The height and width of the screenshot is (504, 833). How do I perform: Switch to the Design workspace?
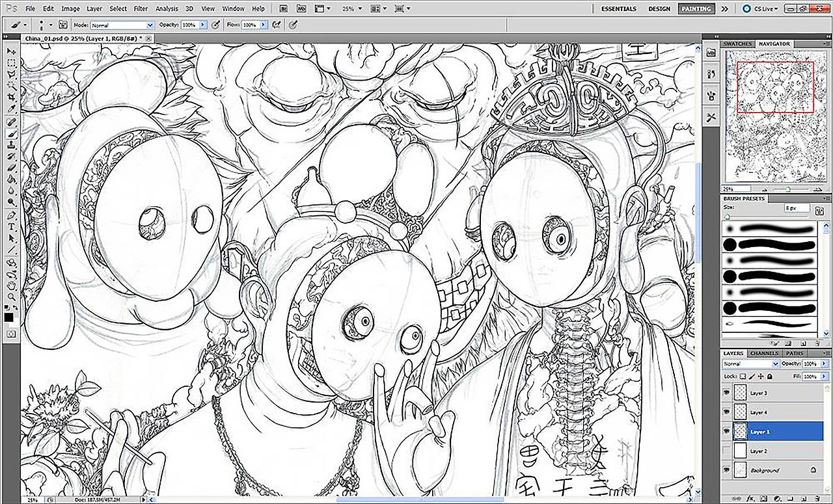[659, 9]
